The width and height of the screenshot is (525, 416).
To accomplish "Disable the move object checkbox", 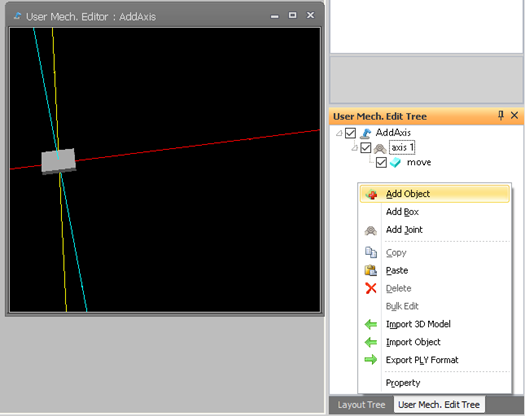I will coord(381,162).
